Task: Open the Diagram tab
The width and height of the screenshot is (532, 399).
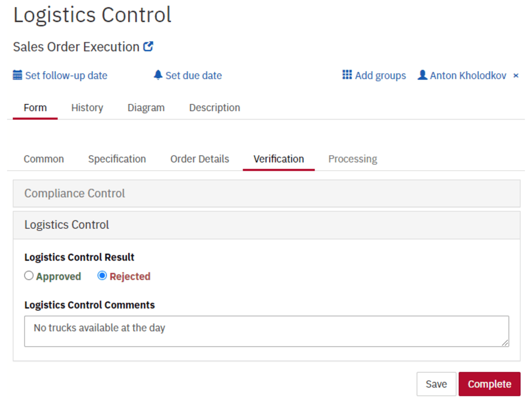Action: 146,107
